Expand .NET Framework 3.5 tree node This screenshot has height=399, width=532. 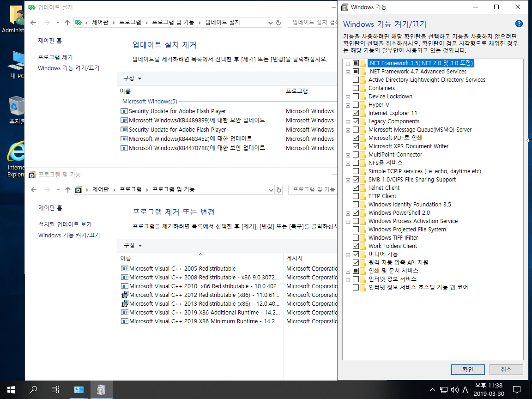point(348,63)
